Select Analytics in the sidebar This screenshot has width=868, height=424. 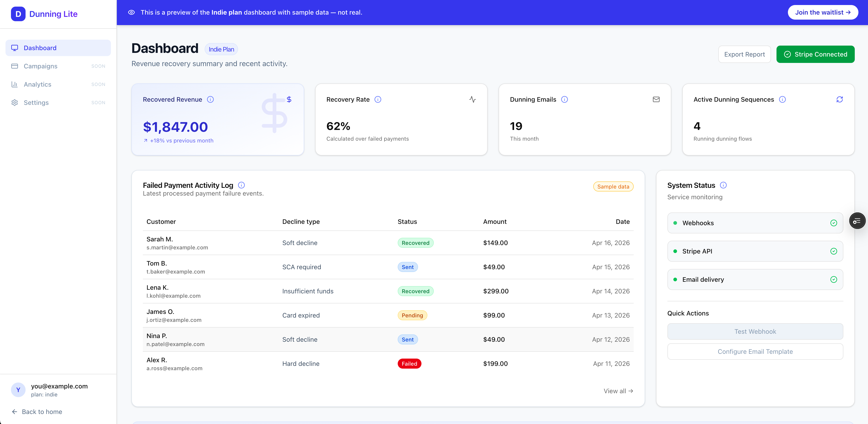(x=58, y=84)
